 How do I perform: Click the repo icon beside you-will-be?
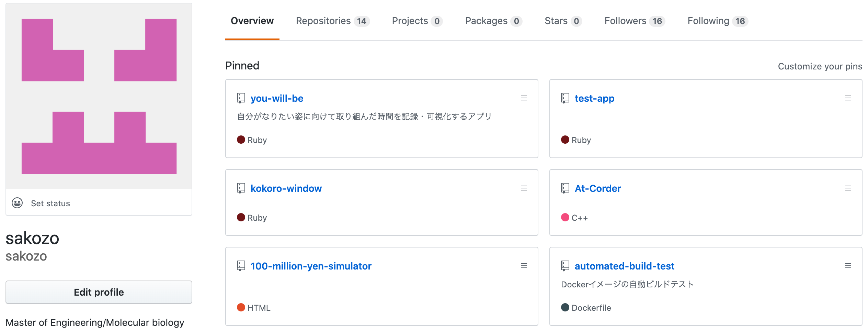pos(241,98)
